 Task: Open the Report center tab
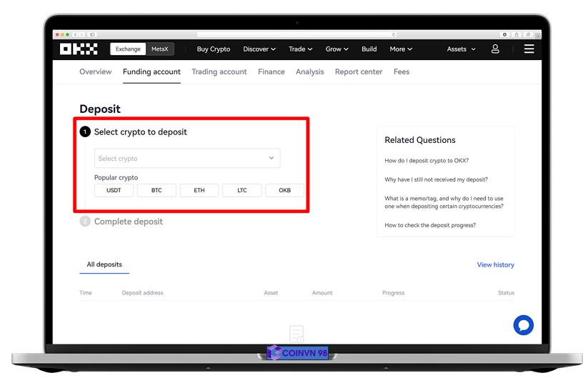tap(359, 72)
